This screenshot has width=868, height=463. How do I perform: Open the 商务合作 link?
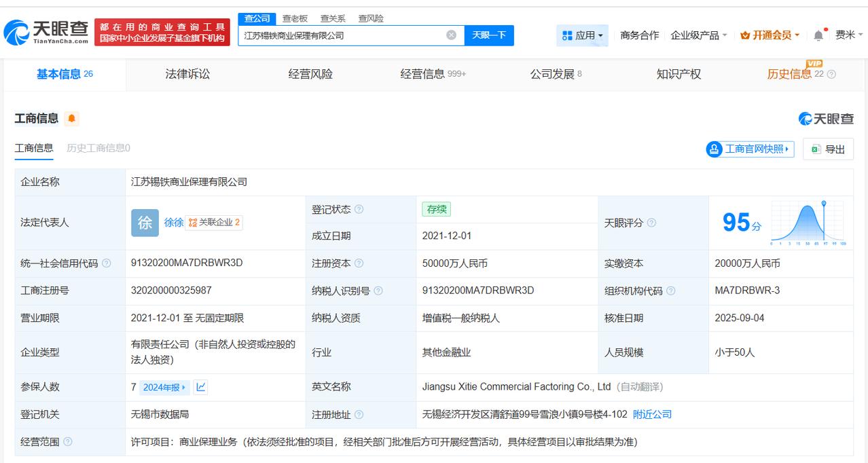click(640, 35)
